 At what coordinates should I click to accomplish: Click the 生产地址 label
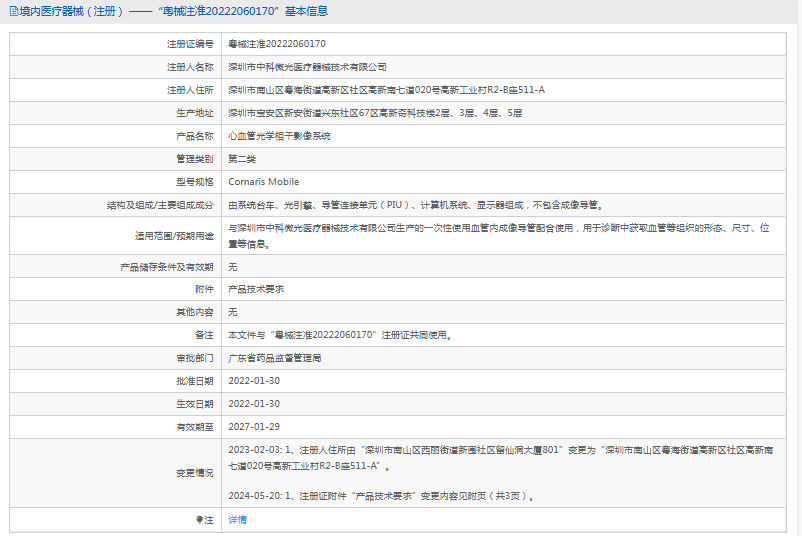(x=195, y=113)
